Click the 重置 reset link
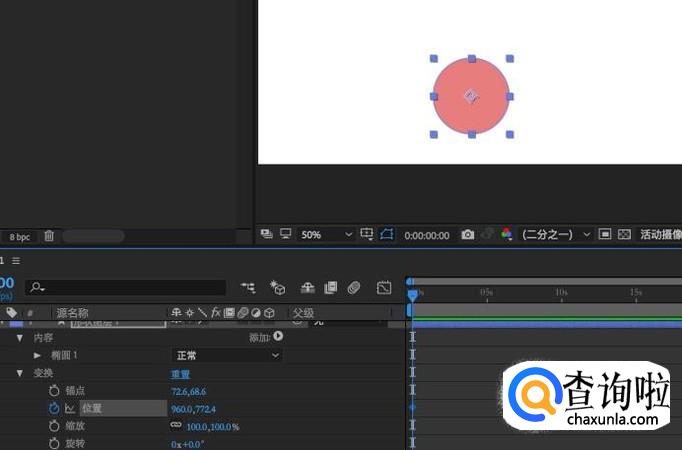Screen dimensions: 682x450 coord(181,373)
